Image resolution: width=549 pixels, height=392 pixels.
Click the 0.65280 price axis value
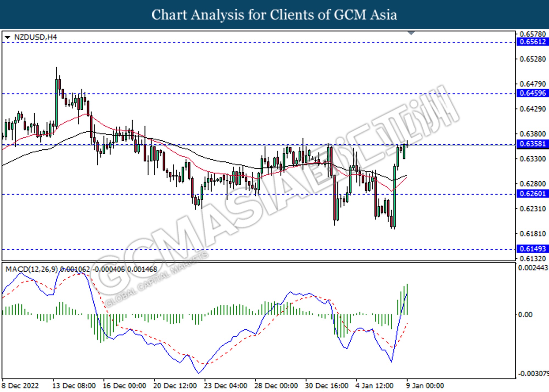point(533,59)
